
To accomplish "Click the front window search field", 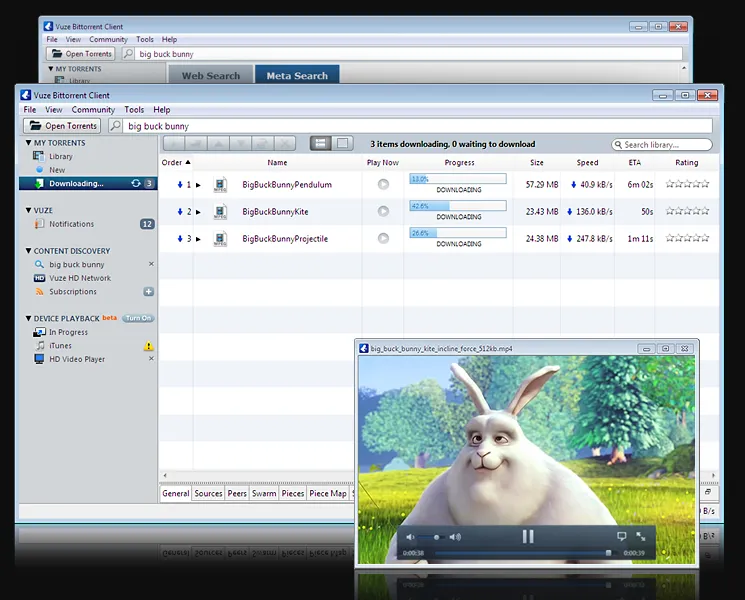I will [x=418, y=126].
